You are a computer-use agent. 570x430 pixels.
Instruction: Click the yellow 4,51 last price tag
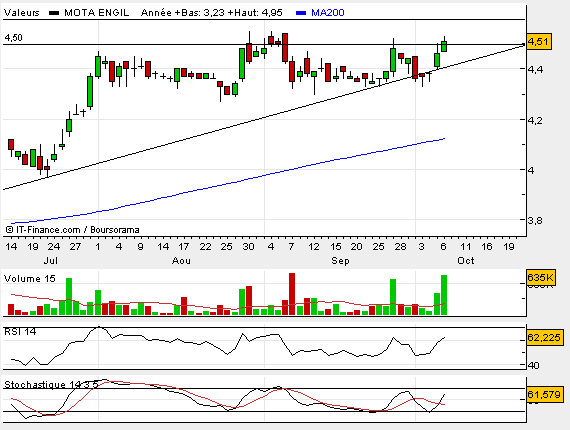(x=539, y=42)
